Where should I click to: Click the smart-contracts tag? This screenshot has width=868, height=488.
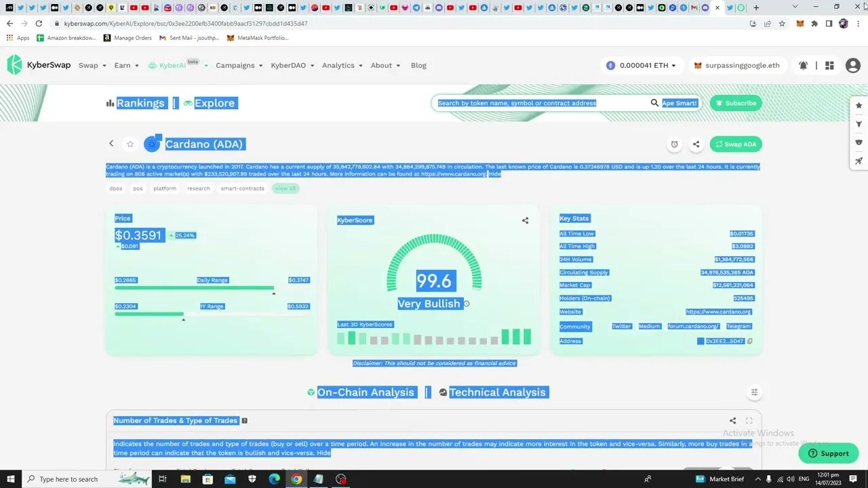click(242, 188)
